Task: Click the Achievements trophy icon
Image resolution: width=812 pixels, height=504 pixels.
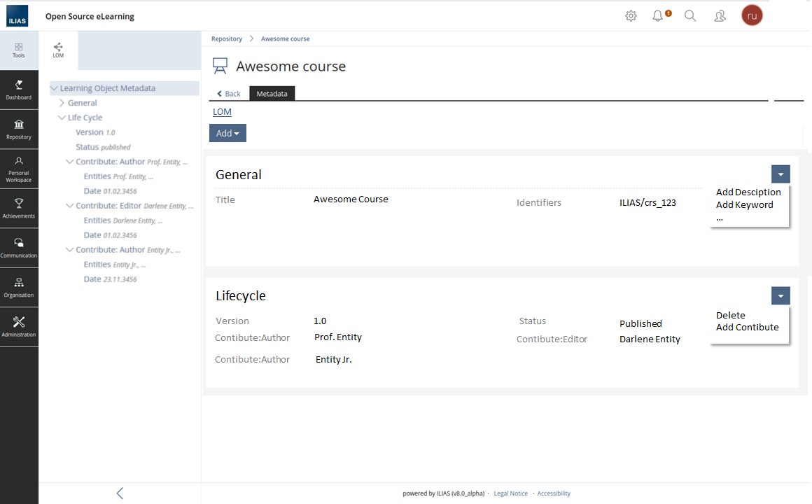Action: pos(19,204)
